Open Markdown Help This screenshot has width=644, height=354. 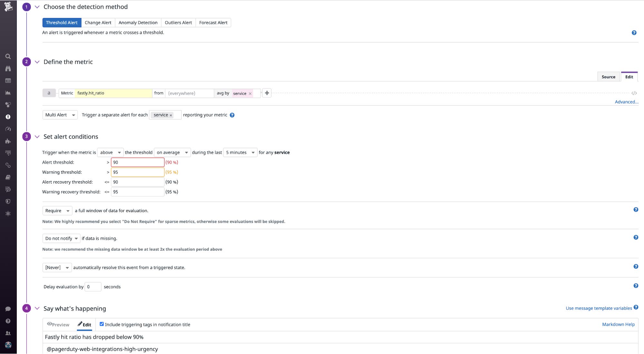point(618,324)
